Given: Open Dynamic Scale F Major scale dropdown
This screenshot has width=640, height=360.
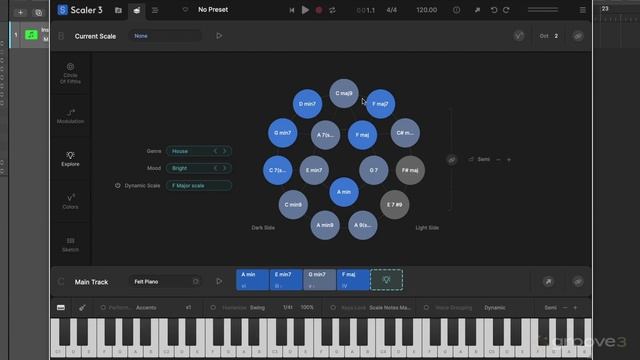Looking at the screenshot, I should coord(199,186).
